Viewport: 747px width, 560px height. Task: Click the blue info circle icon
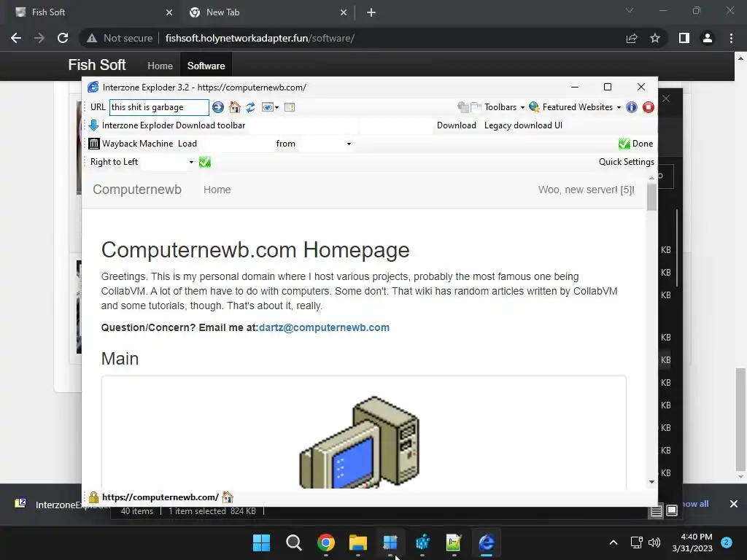(631, 107)
